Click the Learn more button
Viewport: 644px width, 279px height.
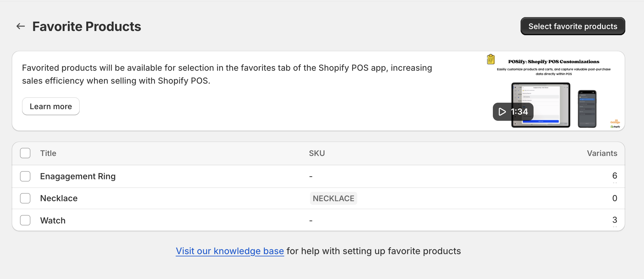pyautogui.click(x=51, y=106)
